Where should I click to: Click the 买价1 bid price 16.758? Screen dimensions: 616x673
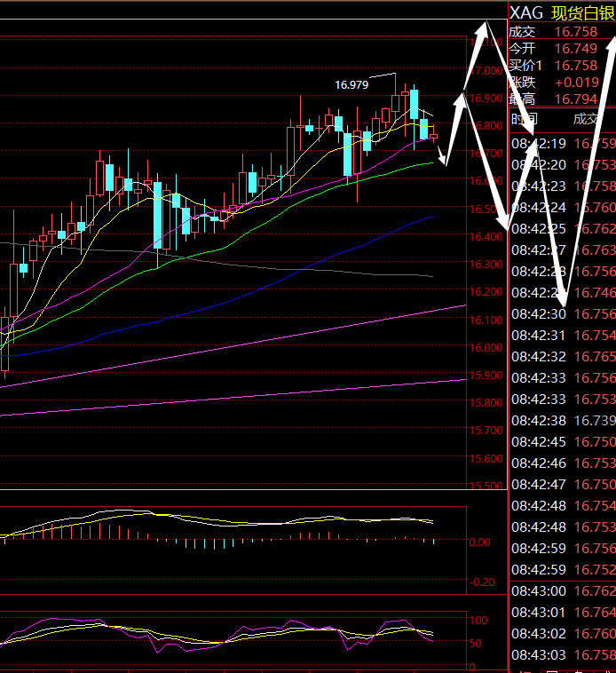[576, 65]
